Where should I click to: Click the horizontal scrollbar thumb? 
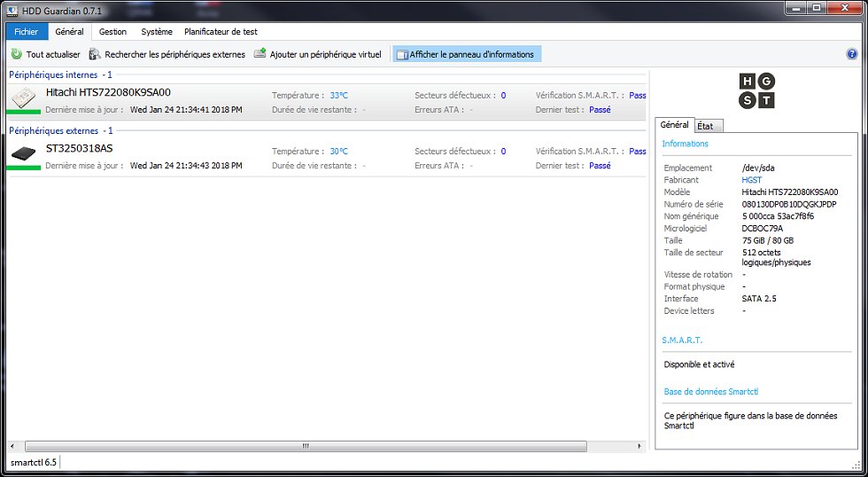click(x=306, y=446)
